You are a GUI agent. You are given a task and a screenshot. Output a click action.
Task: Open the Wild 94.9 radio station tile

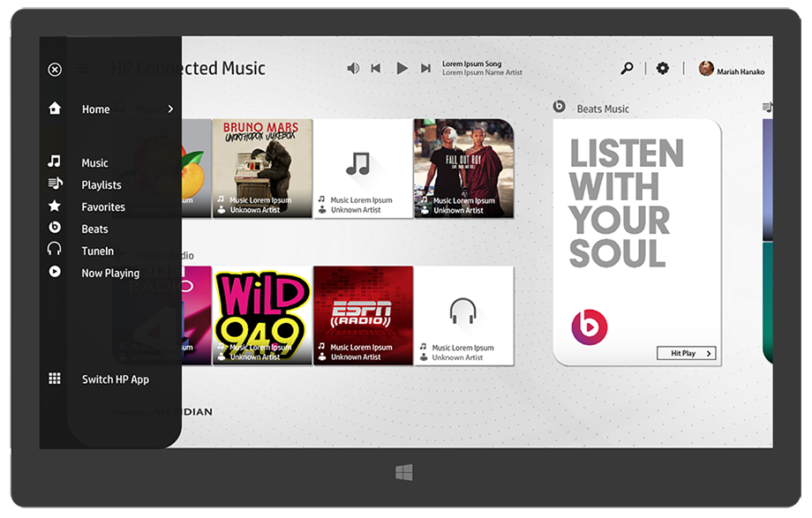click(262, 315)
